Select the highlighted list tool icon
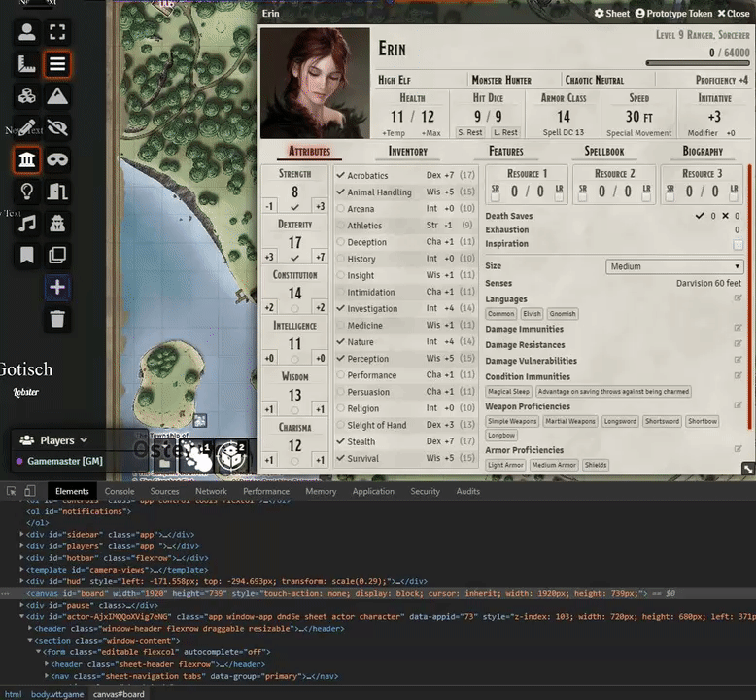Screen dimensions: 756x700 point(57,64)
